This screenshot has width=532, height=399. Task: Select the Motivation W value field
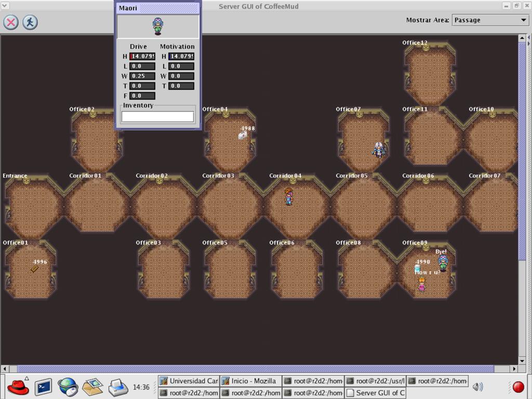click(181, 76)
